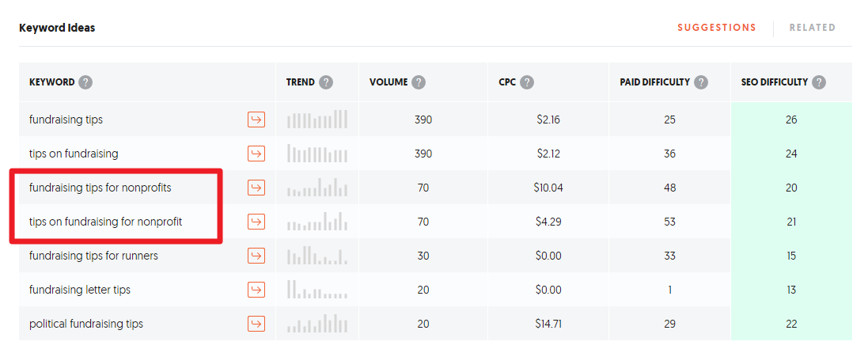868x353 pixels.
Task: Show help tooltip for TREND column
Action: pos(326,82)
